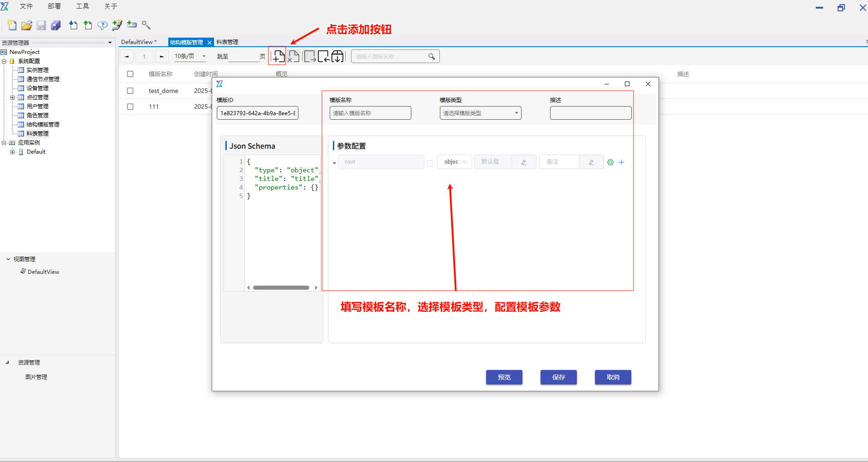Viewport: 868px width, 462px height.
Task: Click the search magnifier in template name box
Action: (x=431, y=57)
